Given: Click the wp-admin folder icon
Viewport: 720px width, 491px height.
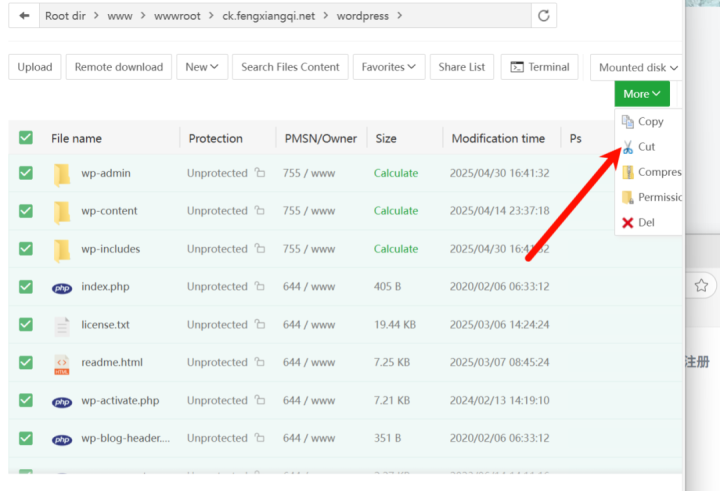Looking at the screenshot, I should click(x=62, y=175).
